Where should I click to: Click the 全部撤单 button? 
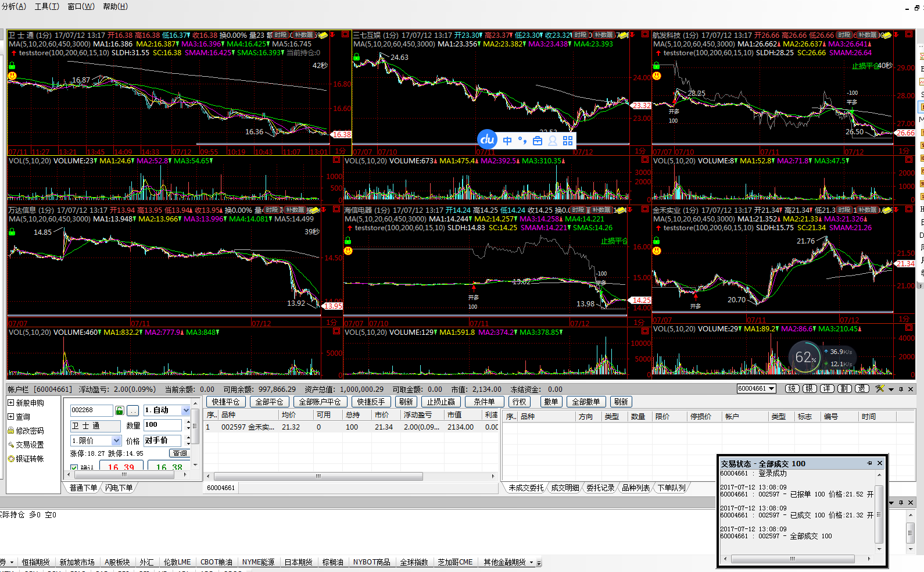[586, 402]
